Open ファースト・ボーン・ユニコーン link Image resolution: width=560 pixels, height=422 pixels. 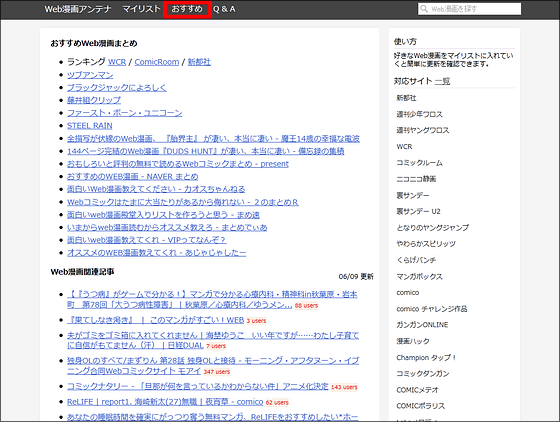pos(125,113)
